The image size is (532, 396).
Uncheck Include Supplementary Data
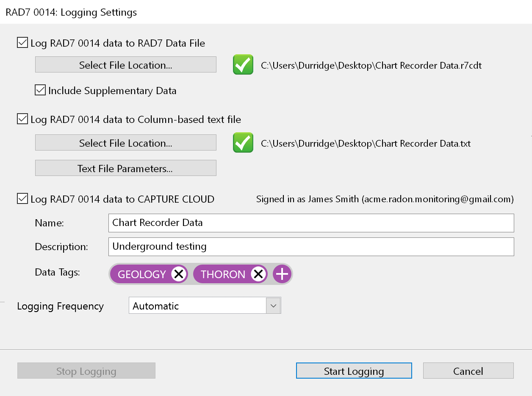(40, 90)
